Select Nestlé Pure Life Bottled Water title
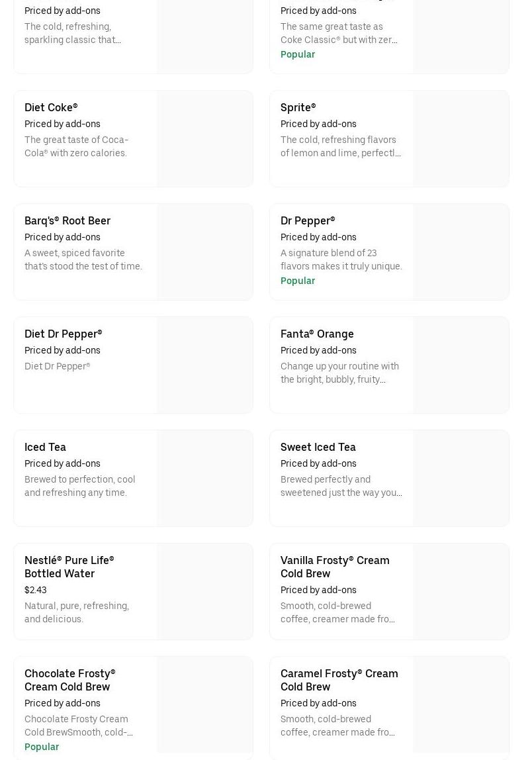The width and height of the screenshot is (532, 760). (69, 567)
